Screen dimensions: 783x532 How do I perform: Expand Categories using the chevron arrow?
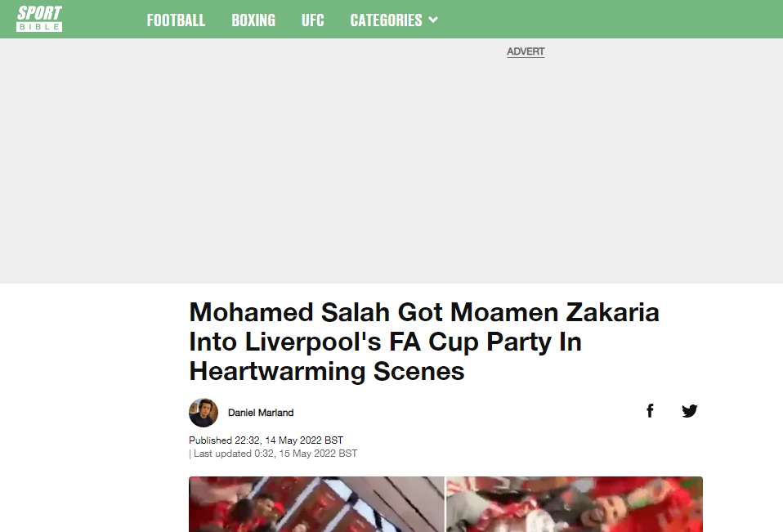pos(433,20)
